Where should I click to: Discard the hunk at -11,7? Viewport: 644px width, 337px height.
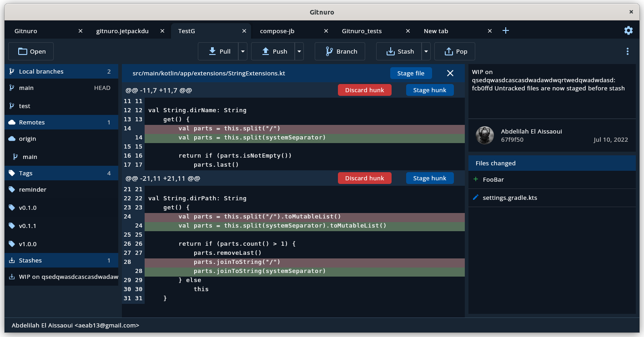click(364, 90)
